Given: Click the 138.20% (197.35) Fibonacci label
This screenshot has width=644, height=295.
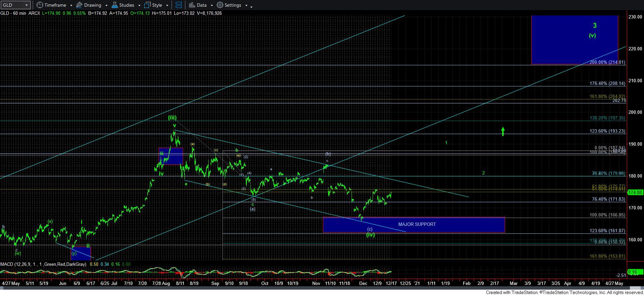Looking at the screenshot, I should 607,118.
